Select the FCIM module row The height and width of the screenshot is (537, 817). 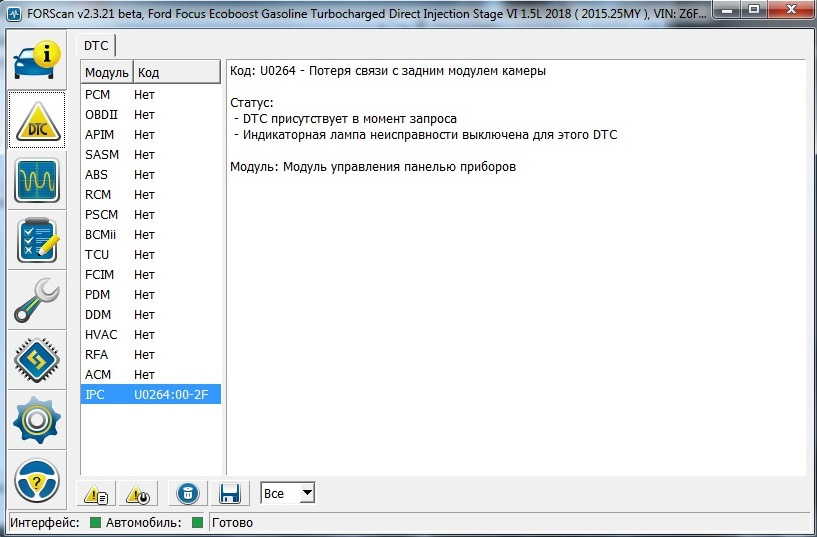point(151,274)
